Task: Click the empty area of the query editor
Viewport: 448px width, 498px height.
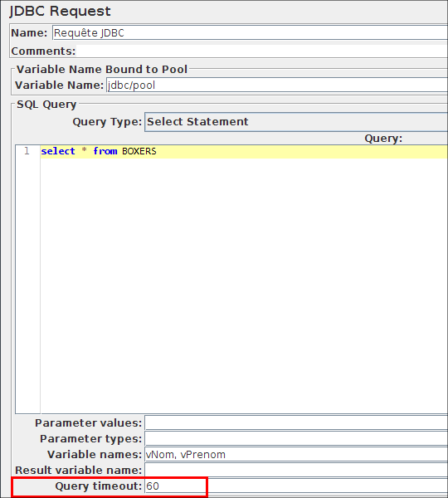Action: pyautogui.click(x=244, y=286)
